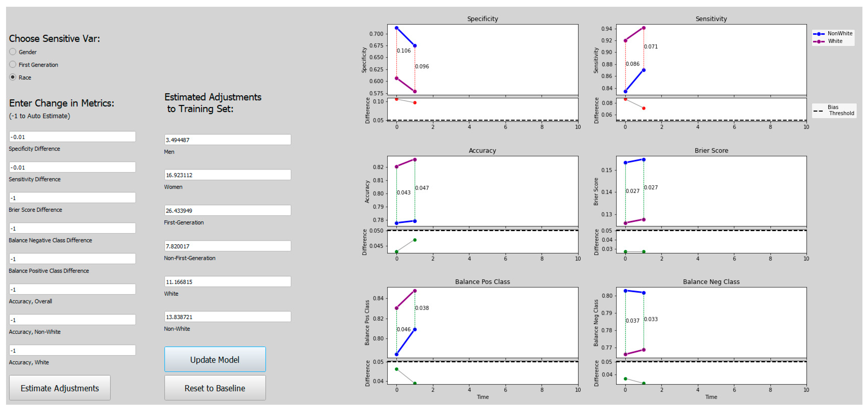This screenshot has height=411, width=868.
Task: Click Balance Positive Class Difference input
Action: tap(72, 259)
